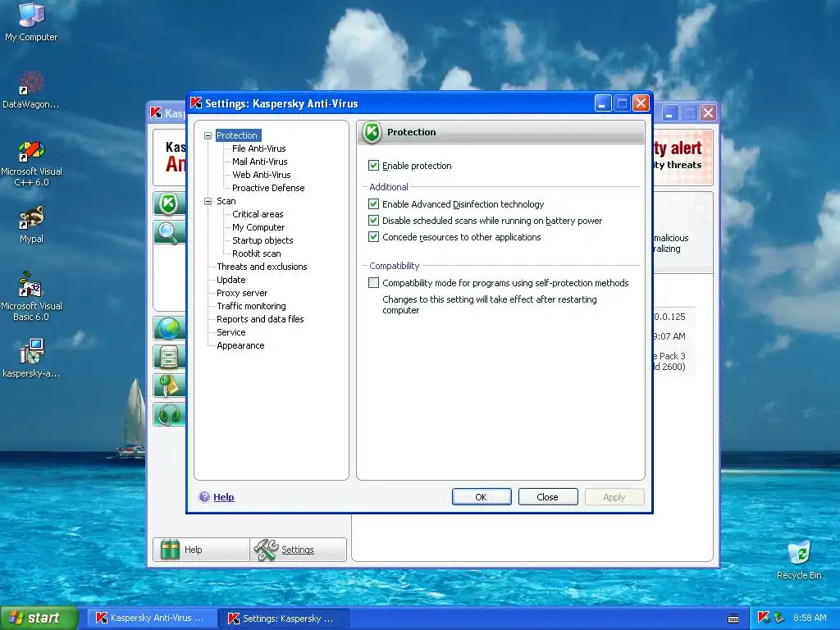Click the question mark Help icon

coord(204,496)
